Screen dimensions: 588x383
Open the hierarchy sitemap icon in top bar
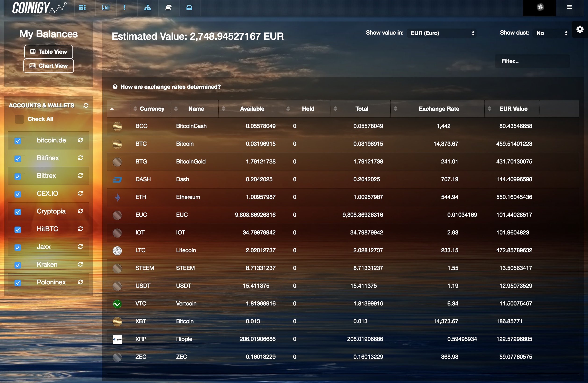[x=148, y=7]
